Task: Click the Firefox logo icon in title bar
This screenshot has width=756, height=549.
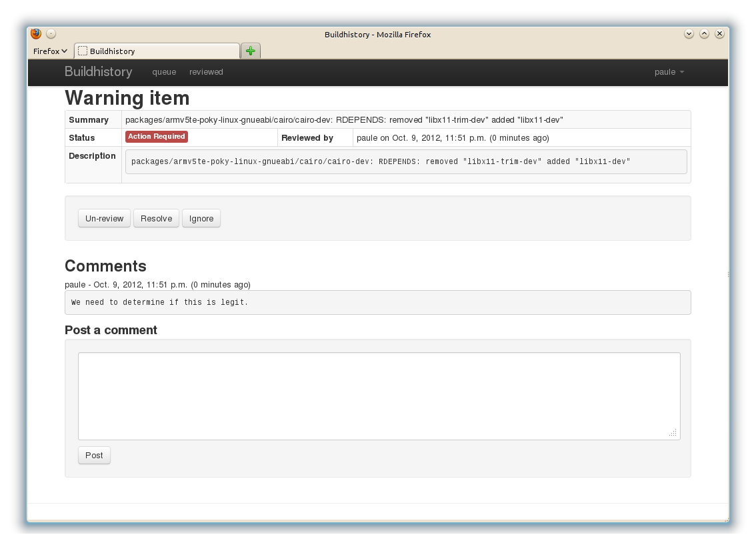Action: coord(36,34)
